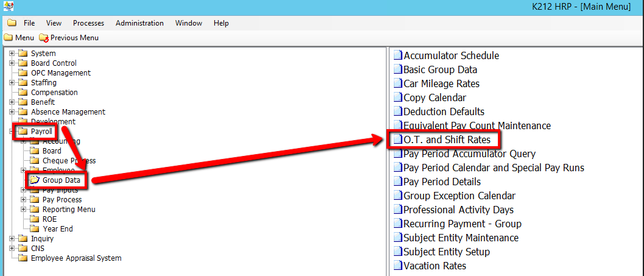The image size is (644, 276).
Task: Select Employee Appraisal System in tree
Action: pos(75,258)
